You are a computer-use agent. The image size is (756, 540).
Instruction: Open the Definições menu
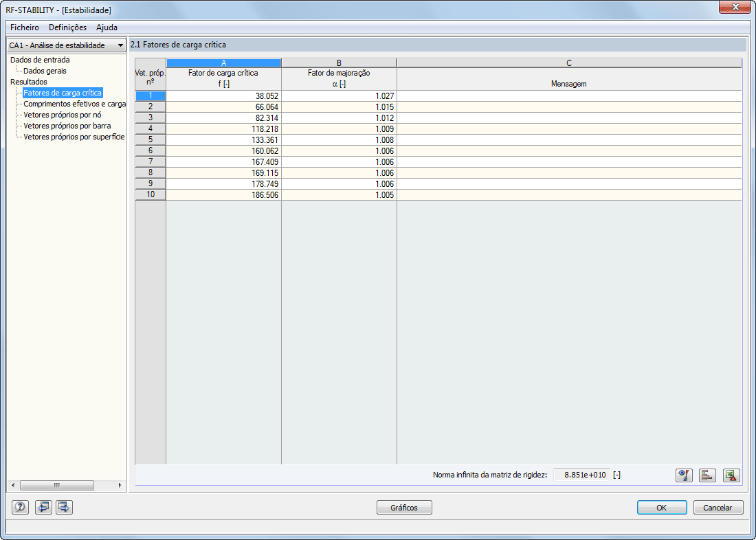click(x=67, y=27)
